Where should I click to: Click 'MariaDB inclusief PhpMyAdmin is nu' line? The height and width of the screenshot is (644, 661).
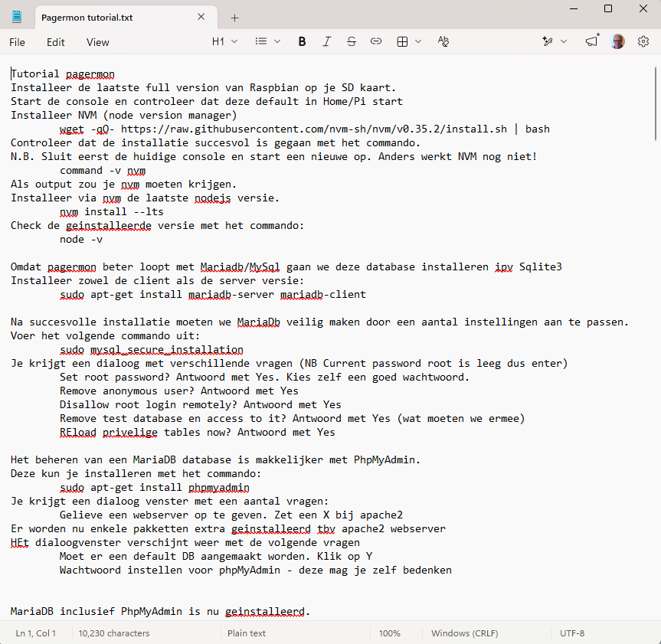[x=160, y=612]
